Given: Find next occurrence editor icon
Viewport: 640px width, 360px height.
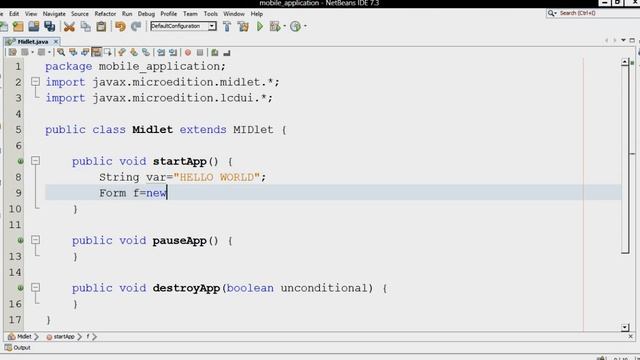Looking at the screenshot, I should tap(85, 52).
